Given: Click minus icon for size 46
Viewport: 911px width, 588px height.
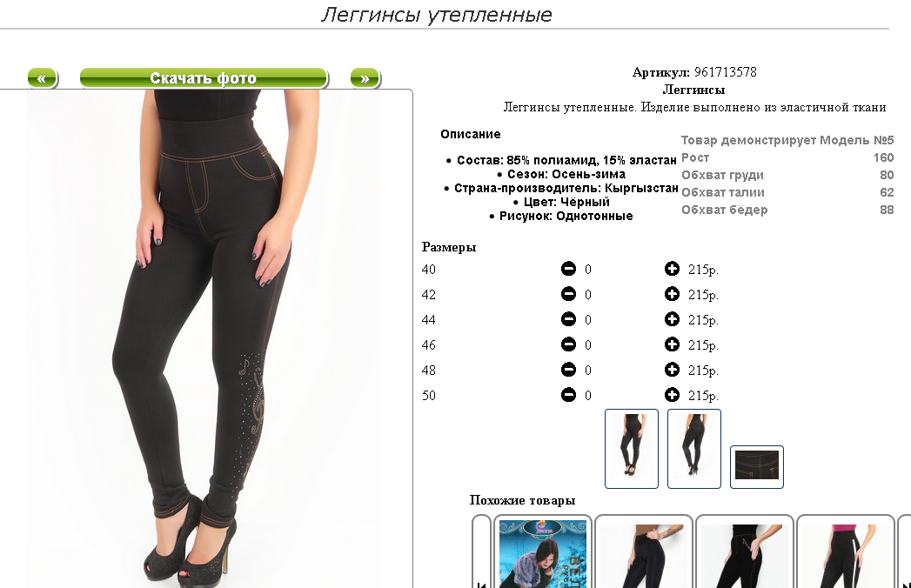Looking at the screenshot, I should coord(568,344).
